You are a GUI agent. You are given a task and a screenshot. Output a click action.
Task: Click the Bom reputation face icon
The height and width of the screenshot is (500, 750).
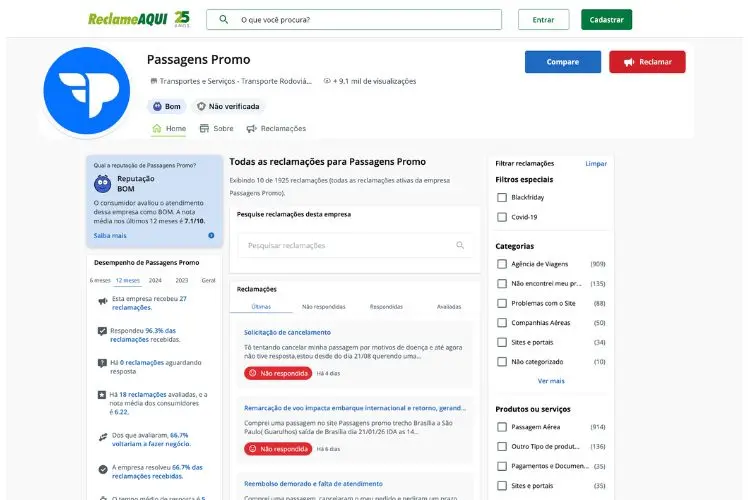tap(157, 106)
